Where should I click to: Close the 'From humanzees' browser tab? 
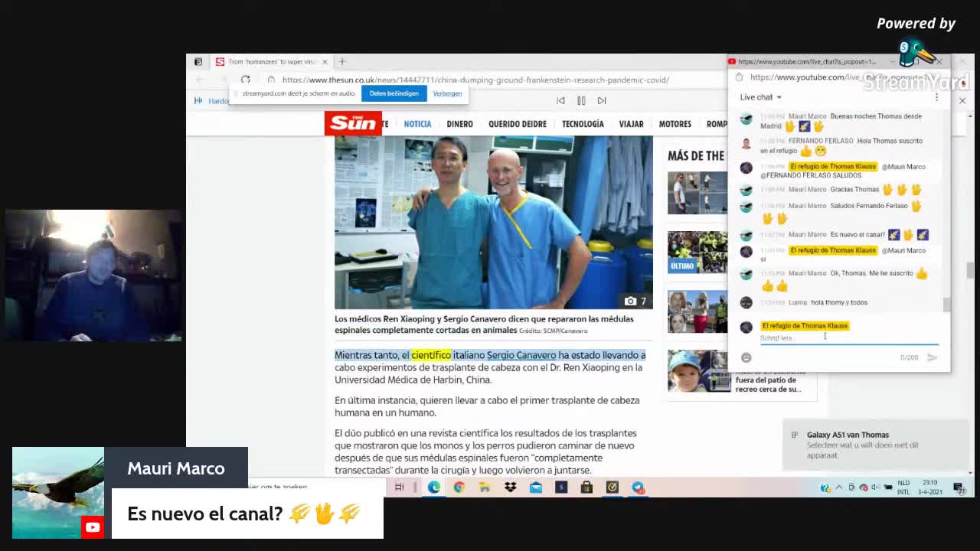[x=325, y=61]
